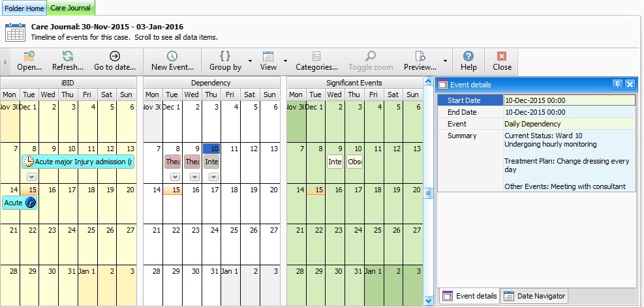The width and height of the screenshot is (644, 307).
Task: Click the blue clock icon on Acute event
Action: (31, 203)
